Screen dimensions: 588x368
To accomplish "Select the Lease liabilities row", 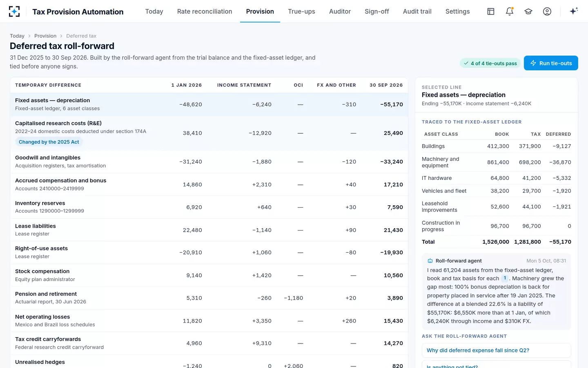I will 209,230.
